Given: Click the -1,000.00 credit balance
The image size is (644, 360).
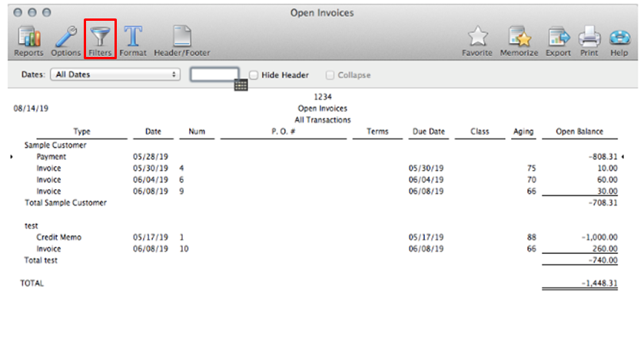Looking at the screenshot, I should pyautogui.click(x=599, y=237).
